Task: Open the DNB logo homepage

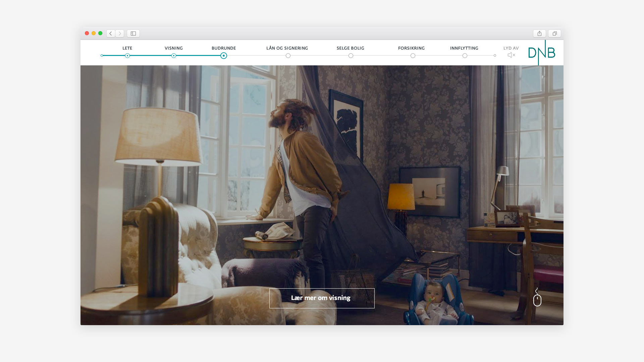Action: coord(542,53)
